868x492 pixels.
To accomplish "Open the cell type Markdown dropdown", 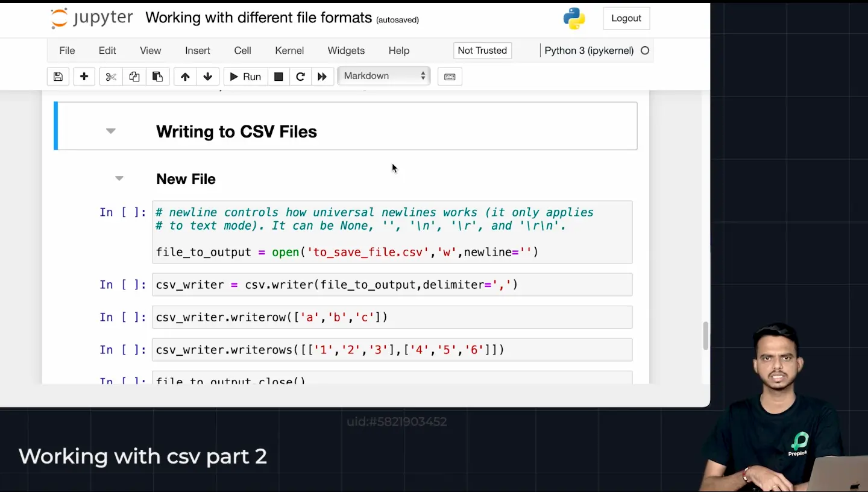I will point(384,76).
